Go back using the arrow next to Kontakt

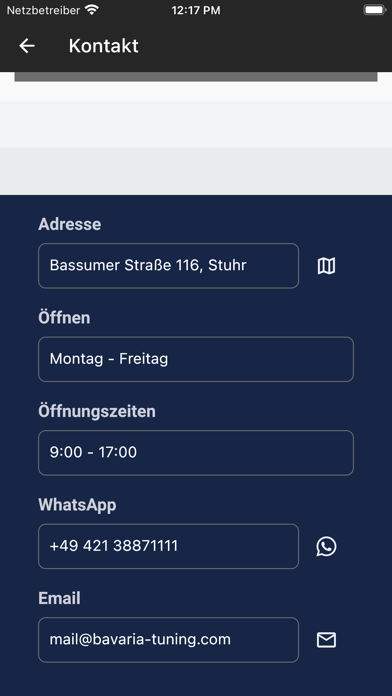click(x=27, y=46)
